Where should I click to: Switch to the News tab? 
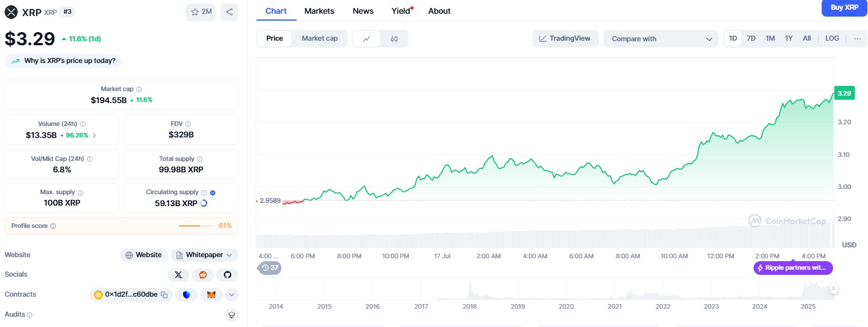(x=363, y=11)
